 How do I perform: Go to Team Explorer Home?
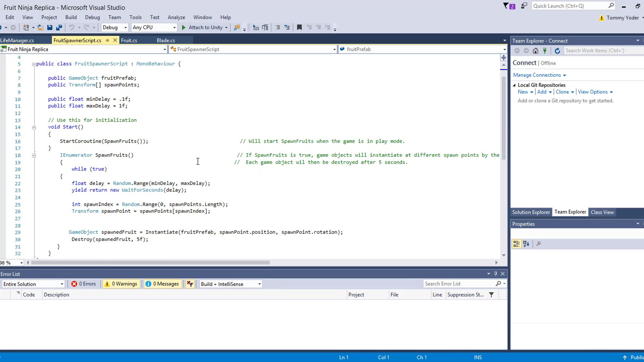click(x=535, y=51)
